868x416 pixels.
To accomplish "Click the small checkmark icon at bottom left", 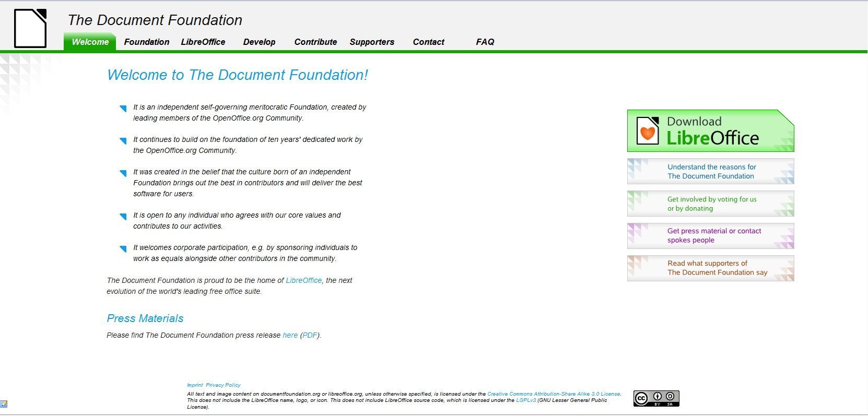I will tap(4, 403).
